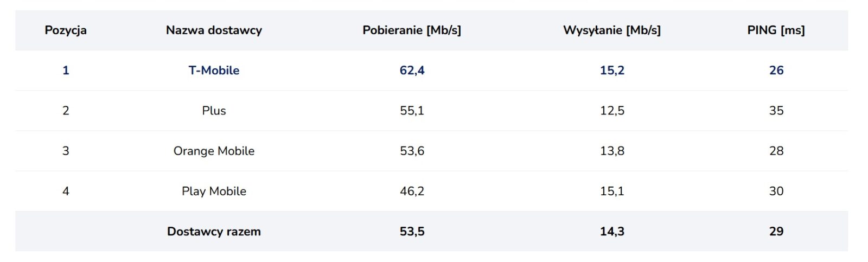
Task: Click Orange Mobile upload value 13,8
Action: pyautogui.click(x=612, y=151)
